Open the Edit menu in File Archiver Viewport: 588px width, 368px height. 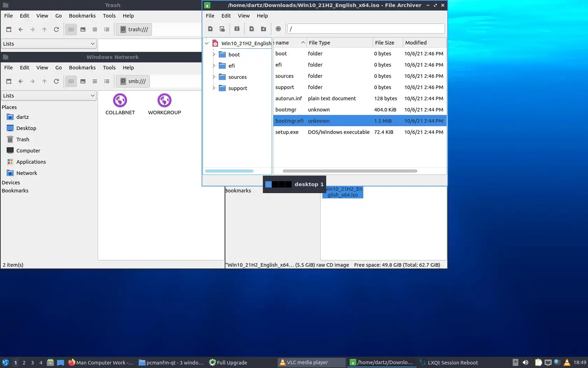[x=226, y=16]
